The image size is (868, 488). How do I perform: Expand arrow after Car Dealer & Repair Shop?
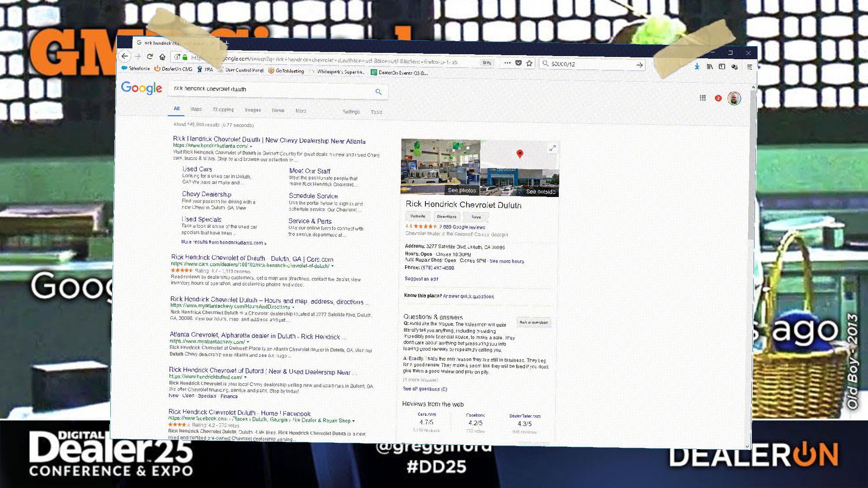(354, 421)
